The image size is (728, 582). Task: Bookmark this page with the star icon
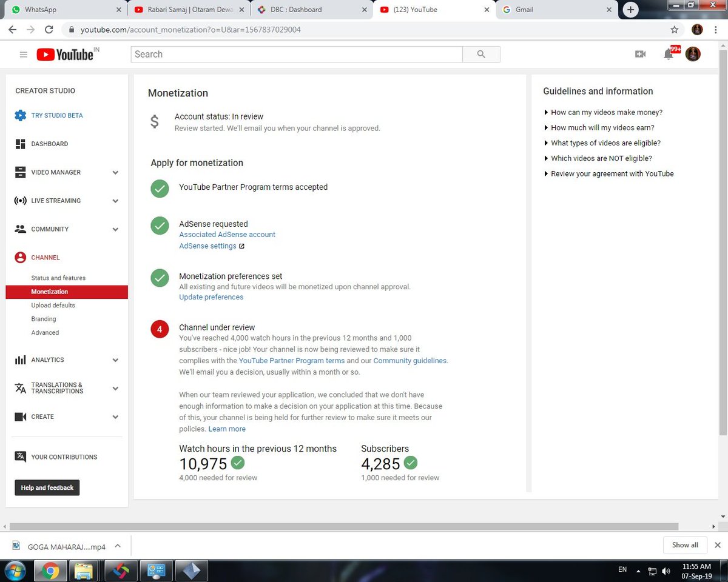pos(675,29)
